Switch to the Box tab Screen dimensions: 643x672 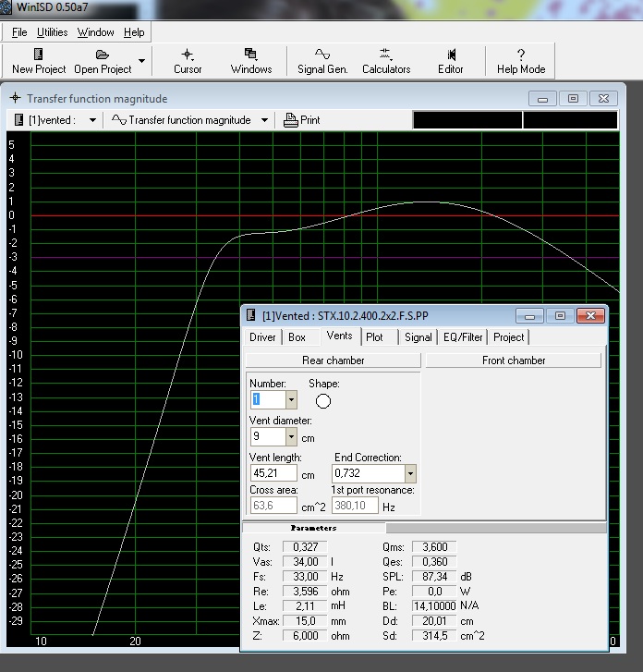(296, 337)
